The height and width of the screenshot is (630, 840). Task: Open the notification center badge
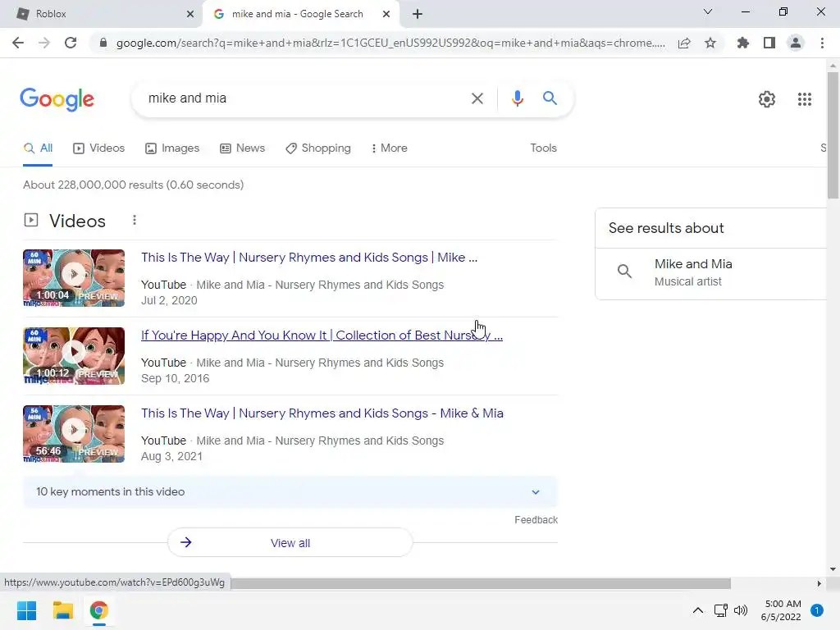pyautogui.click(x=817, y=610)
